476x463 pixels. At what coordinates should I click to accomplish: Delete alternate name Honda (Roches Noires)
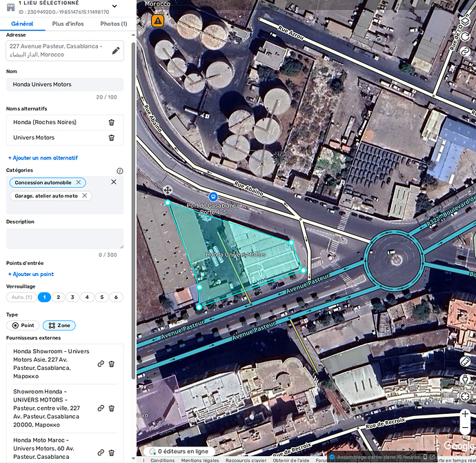pos(111,122)
